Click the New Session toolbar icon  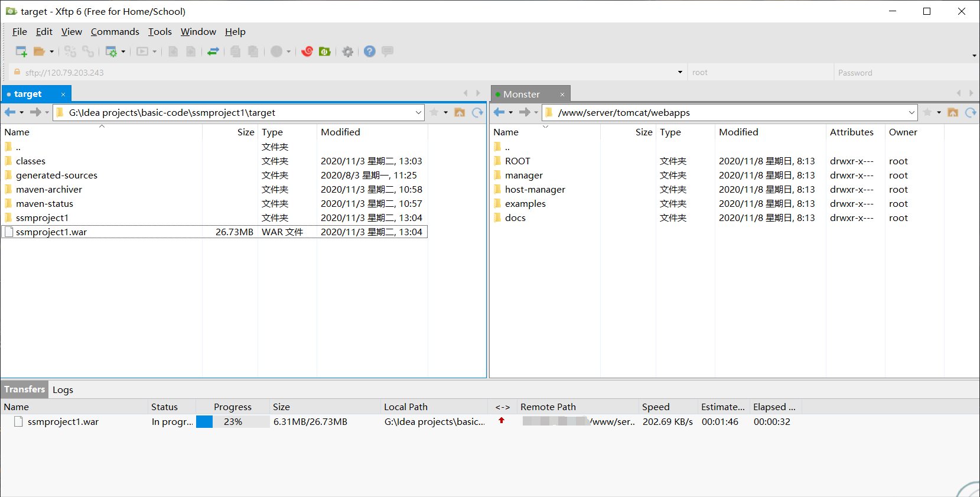click(x=21, y=51)
